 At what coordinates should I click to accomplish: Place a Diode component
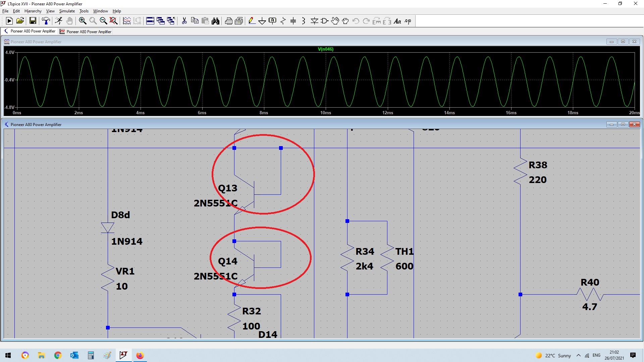click(x=314, y=21)
